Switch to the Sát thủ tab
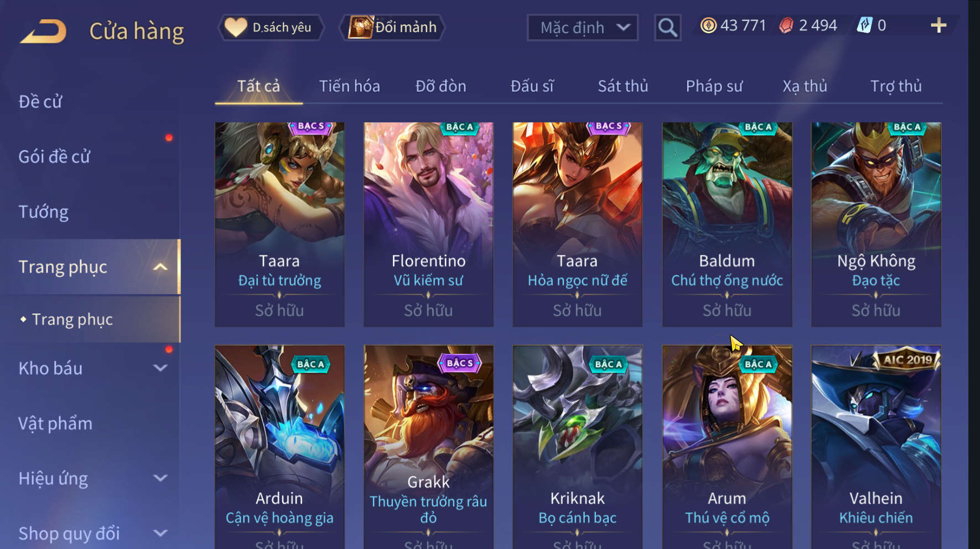Screen dimensions: 980x549 623,86
